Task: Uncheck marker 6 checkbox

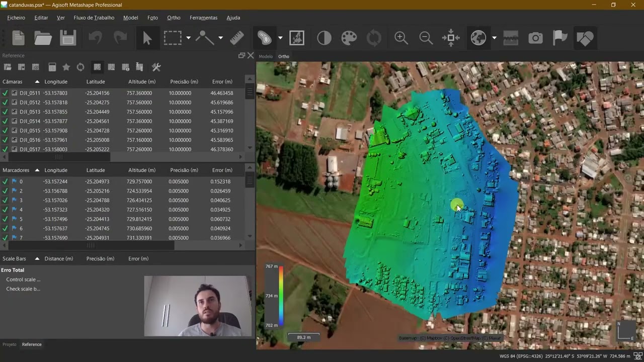Action: tap(5, 228)
